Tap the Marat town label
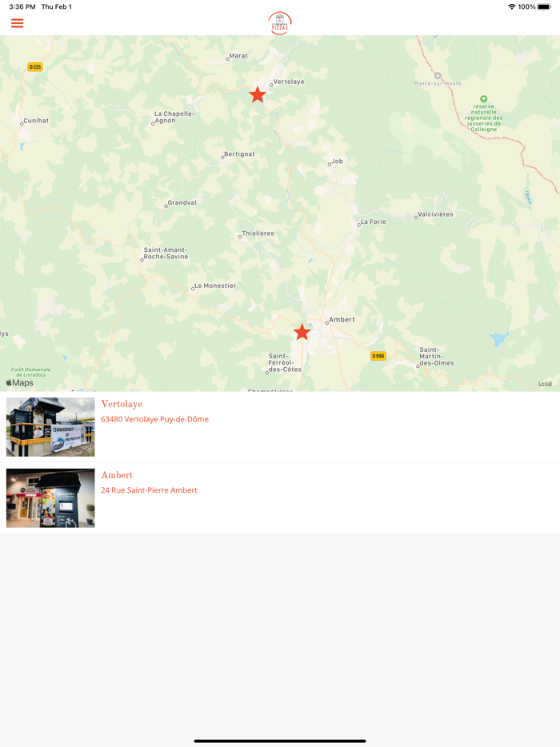Image resolution: width=560 pixels, height=747 pixels. [x=238, y=56]
